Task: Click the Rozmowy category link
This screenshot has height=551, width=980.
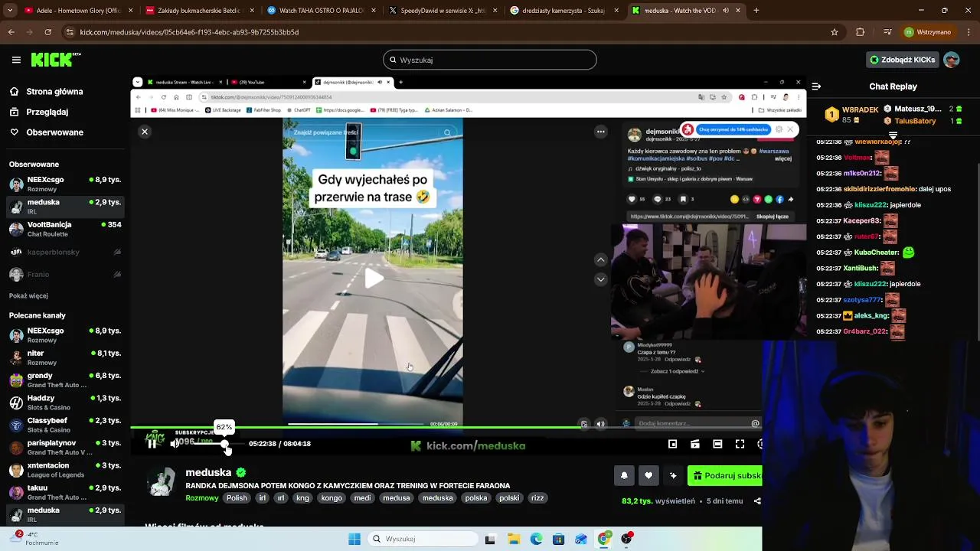Action: click(x=202, y=498)
